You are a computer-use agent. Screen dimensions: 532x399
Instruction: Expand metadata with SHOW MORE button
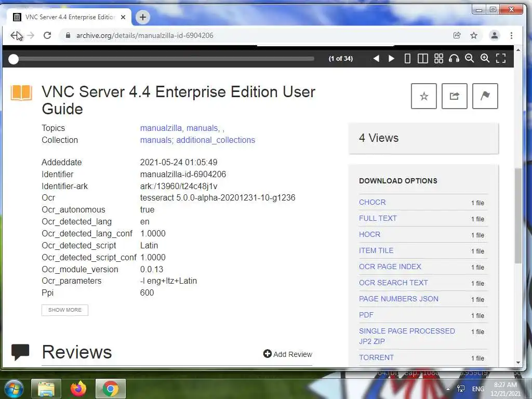click(65, 310)
